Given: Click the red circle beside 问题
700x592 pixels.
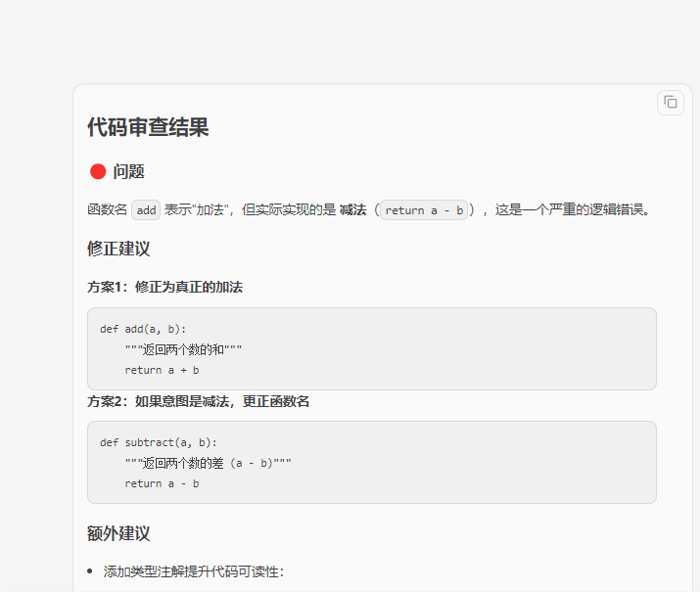Looking at the screenshot, I should click(x=98, y=171).
